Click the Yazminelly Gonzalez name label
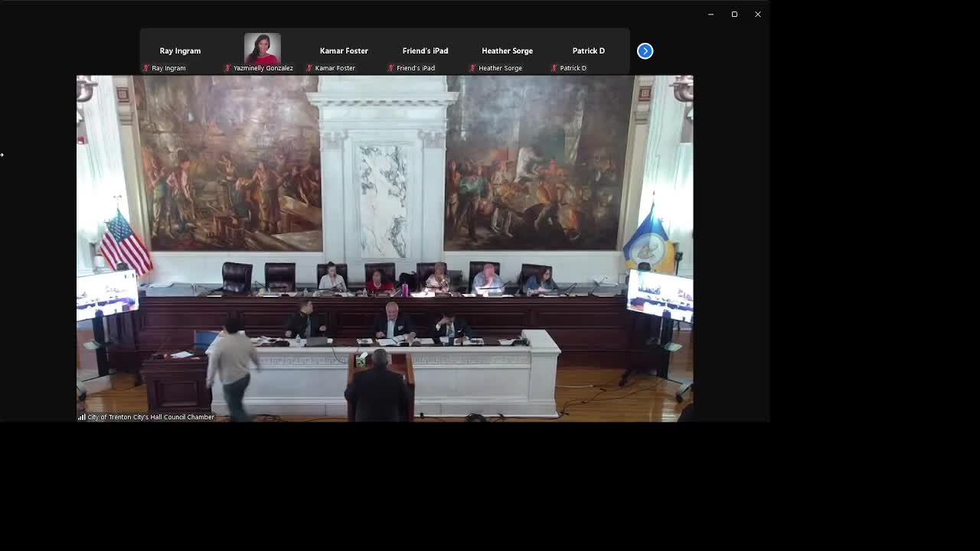This screenshot has height=551, width=980. point(263,68)
